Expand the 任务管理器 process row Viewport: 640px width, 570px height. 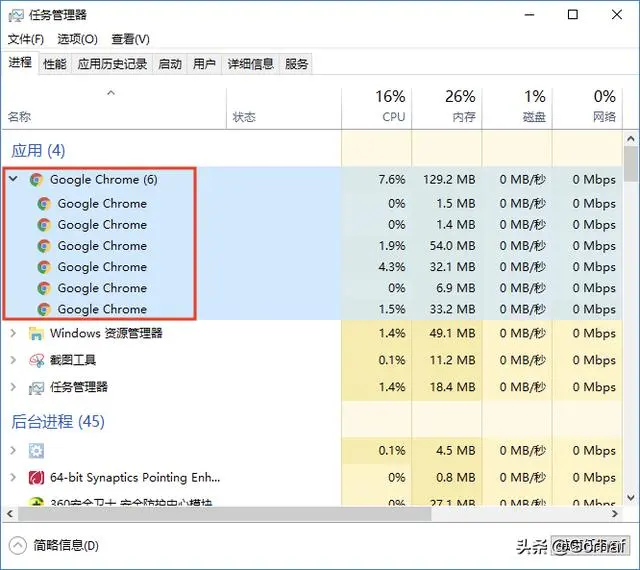click(13, 387)
